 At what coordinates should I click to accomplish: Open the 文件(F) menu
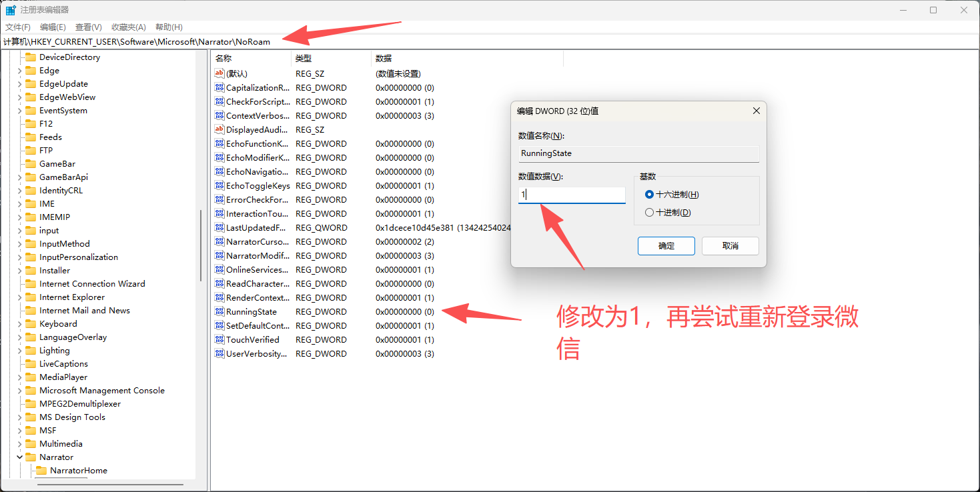click(18, 27)
